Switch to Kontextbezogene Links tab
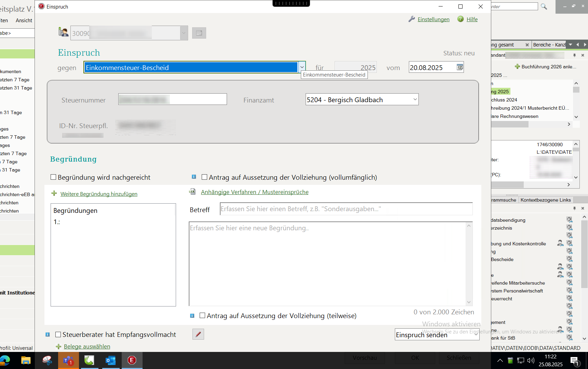 click(x=546, y=200)
